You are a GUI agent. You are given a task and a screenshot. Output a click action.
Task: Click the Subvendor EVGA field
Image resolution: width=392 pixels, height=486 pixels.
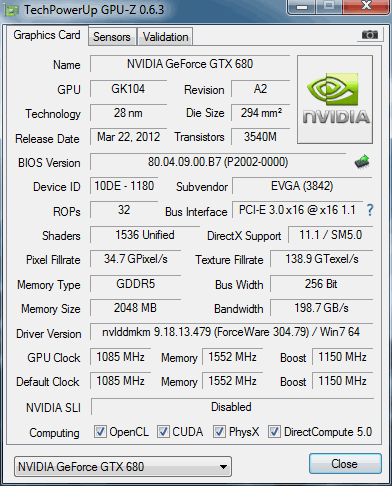pos(302,186)
